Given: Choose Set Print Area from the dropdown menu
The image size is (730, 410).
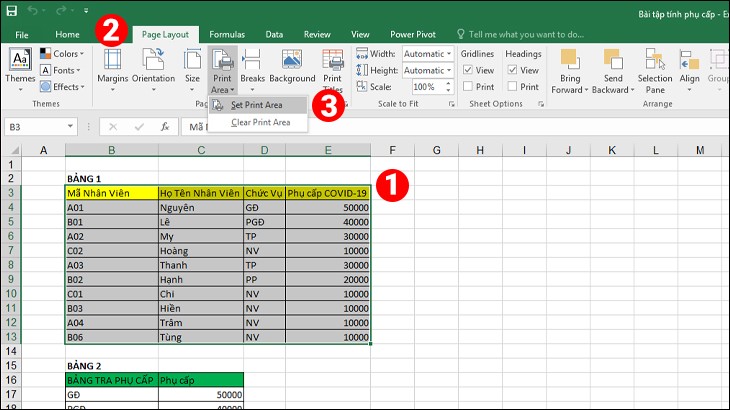Looking at the screenshot, I should [x=257, y=105].
